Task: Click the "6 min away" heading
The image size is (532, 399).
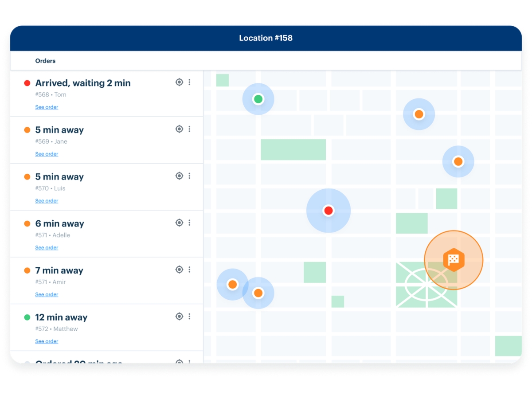Action: click(59, 224)
